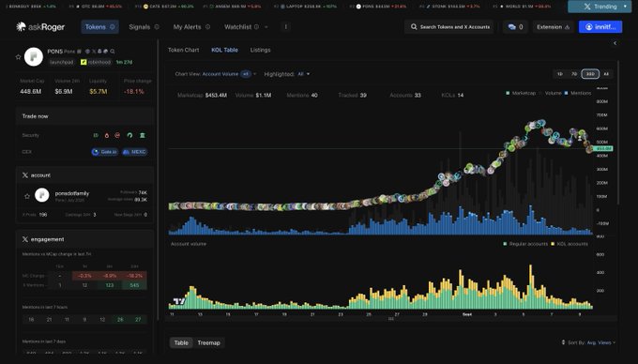Open the Tokens tab

99,27
